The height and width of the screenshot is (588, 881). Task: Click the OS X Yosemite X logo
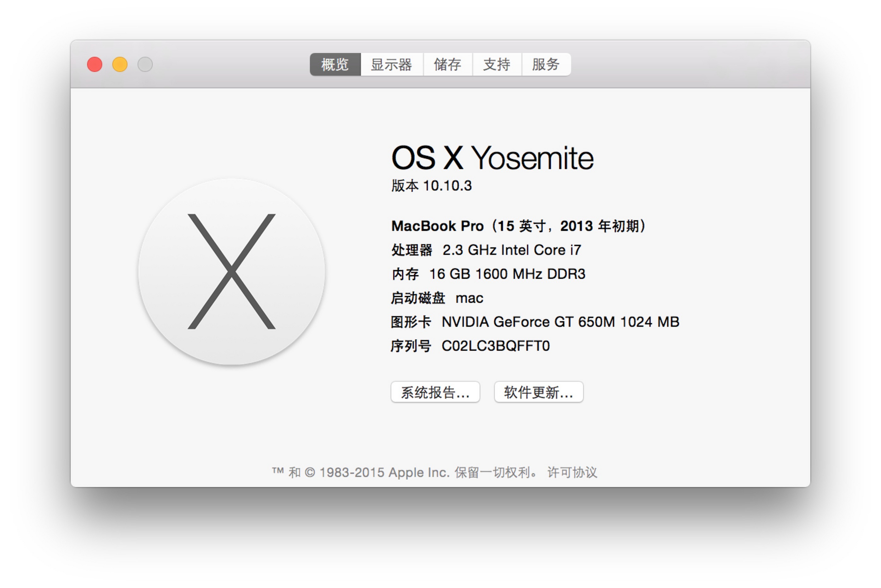tap(232, 272)
